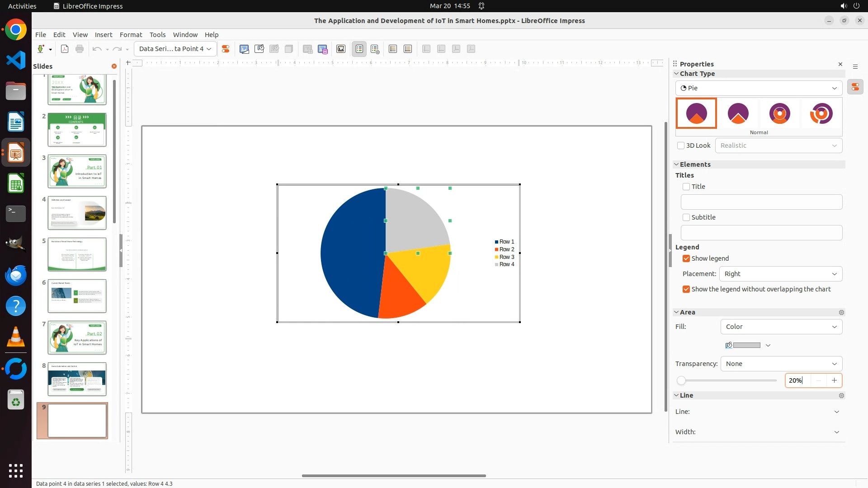Select slide 6 thumbnail
The height and width of the screenshot is (488, 868).
(77, 296)
